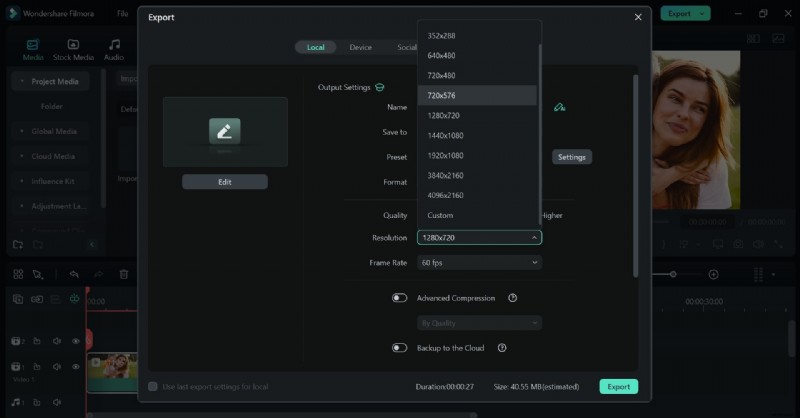Click the Output Settings badge icon
This screenshot has width=800, height=418.
(380, 88)
